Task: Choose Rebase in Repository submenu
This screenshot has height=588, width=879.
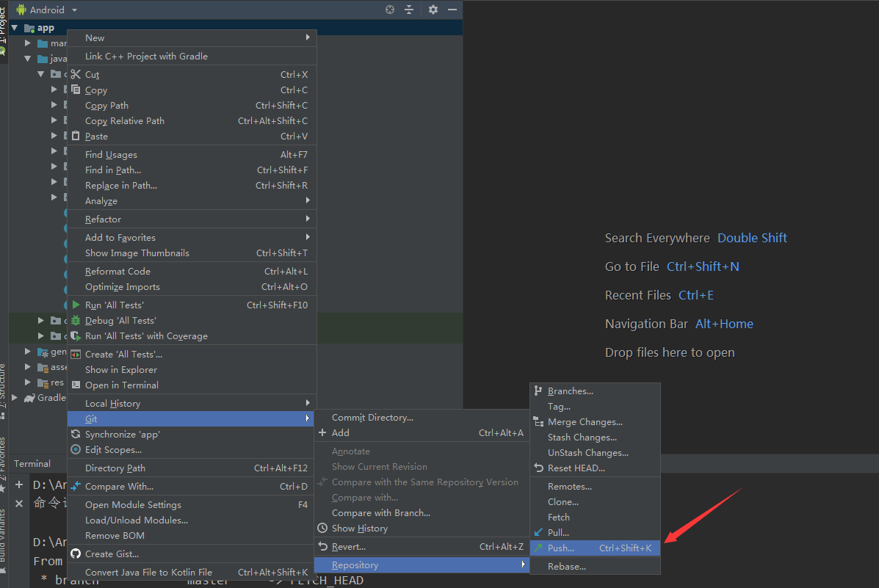Action: pos(595,566)
